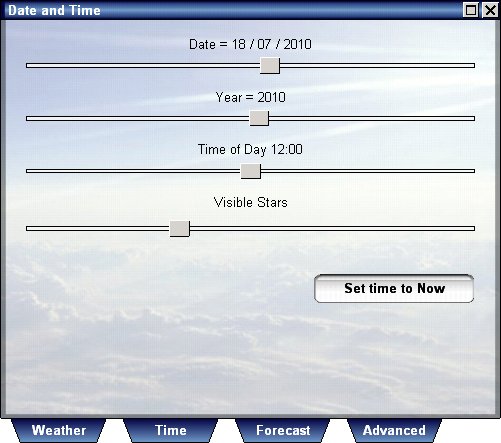Click the Date slider handle
This screenshot has width=501, height=443.
click(270, 65)
